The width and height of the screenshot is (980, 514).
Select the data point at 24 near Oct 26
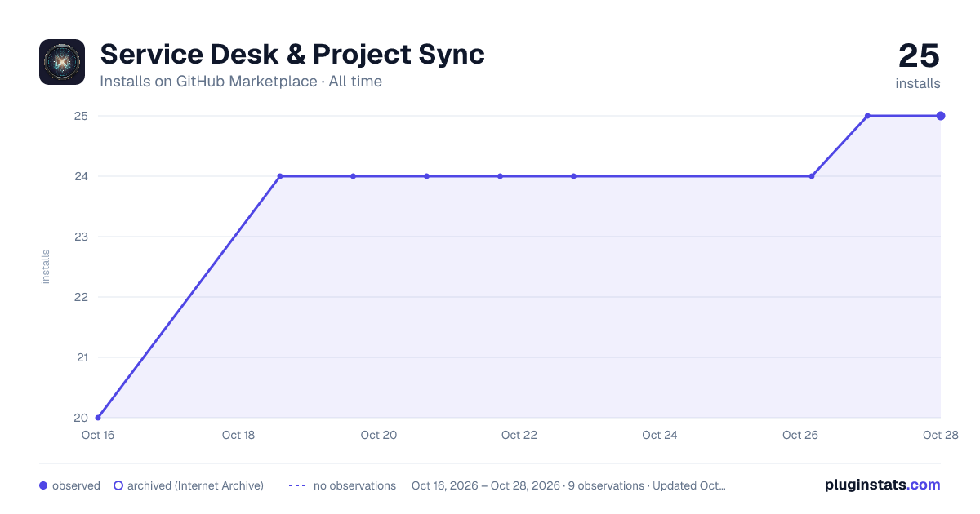812,176
